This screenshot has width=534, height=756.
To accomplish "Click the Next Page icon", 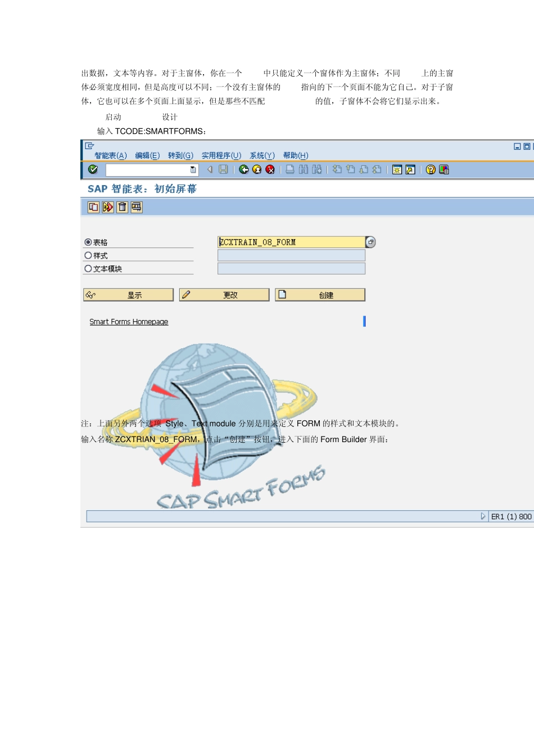I will pos(364,169).
